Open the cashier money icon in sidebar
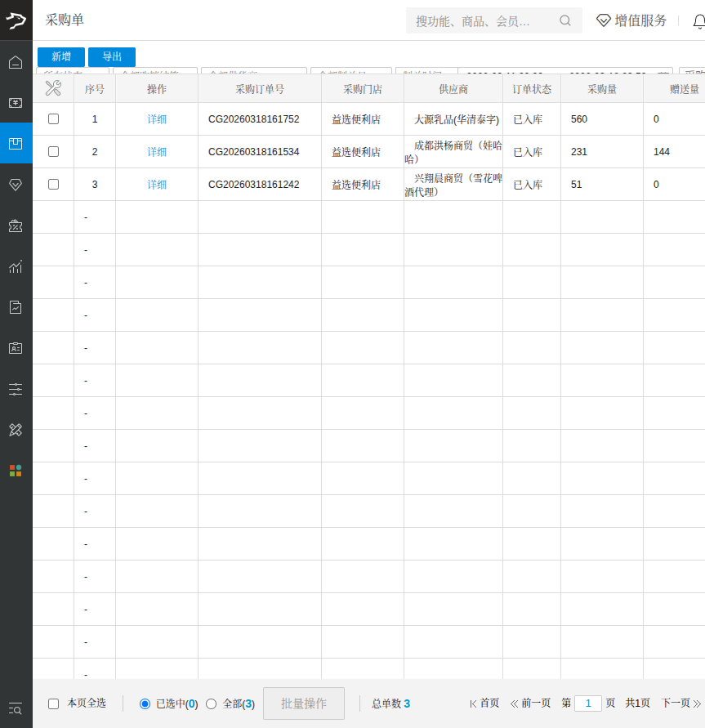The image size is (705, 728). tap(16, 103)
